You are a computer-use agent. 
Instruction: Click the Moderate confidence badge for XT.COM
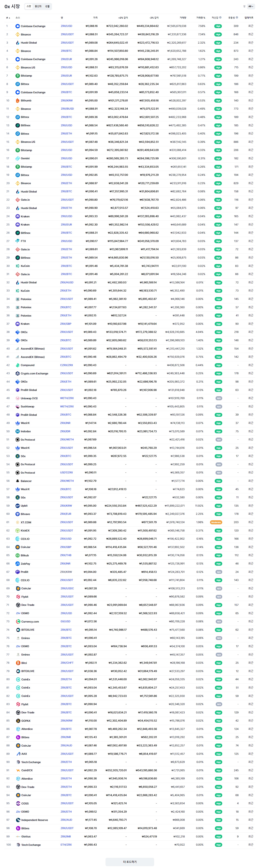pyautogui.click(x=216, y=522)
